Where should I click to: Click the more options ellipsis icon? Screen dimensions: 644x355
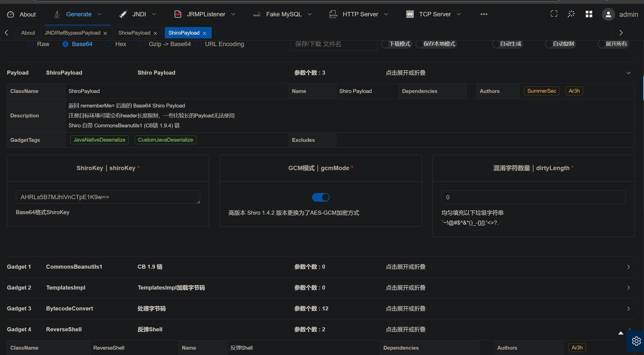click(484, 14)
